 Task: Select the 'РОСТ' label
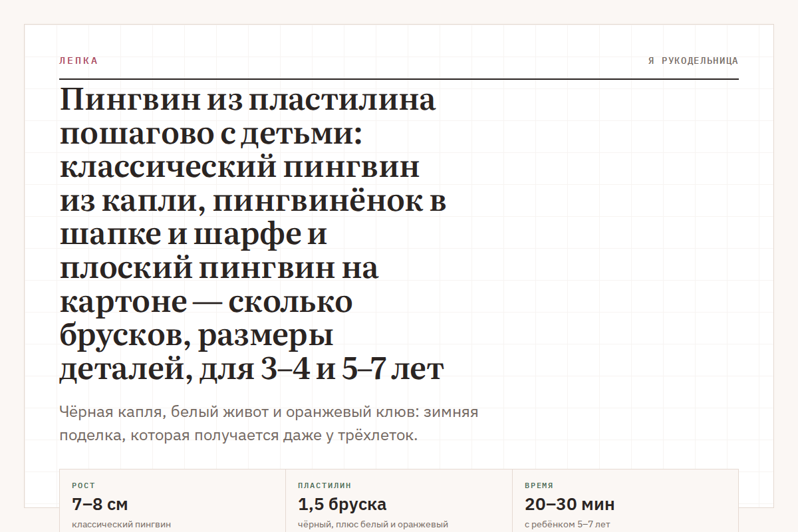pyautogui.click(x=84, y=485)
